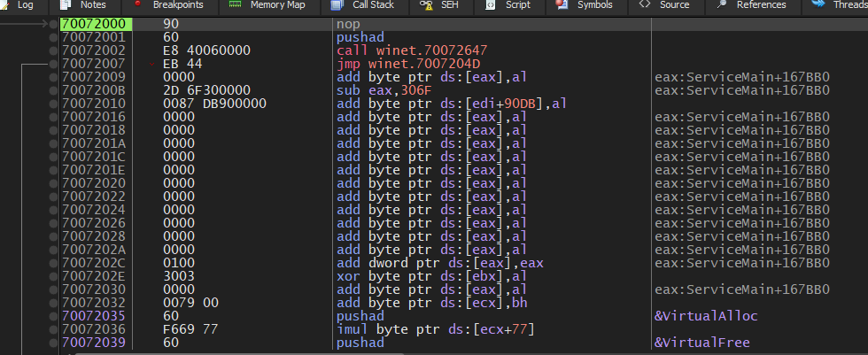Select the jmp winet.7007204D instruction
Screen dimensions: 868x355
tap(407, 65)
